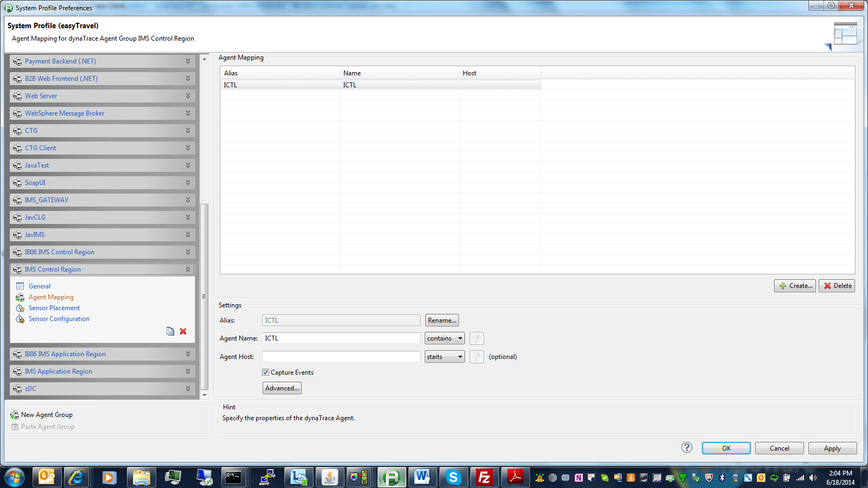Select the ICTL row in mapping table

pyautogui.click(x=380, y=85)
